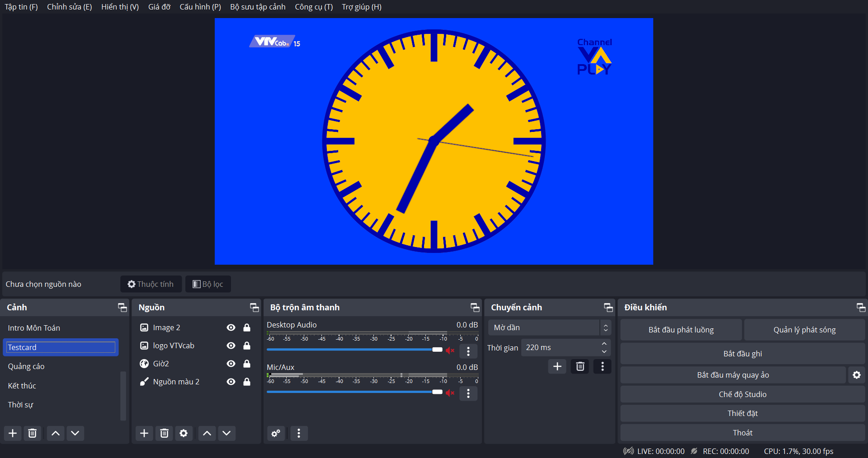The height and width of the screenshot is (458, 868).
Task: Move scene down with arrow icon
Action: [75, 433]
